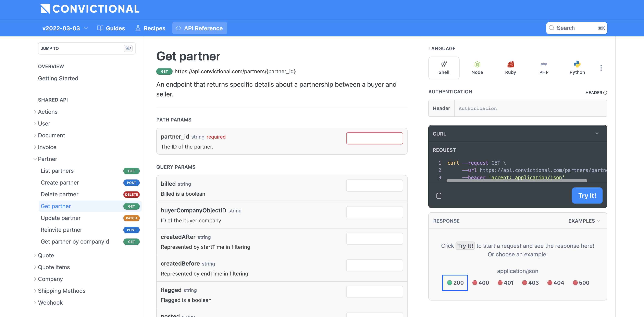
Task: Switch to the Recipes tab
Action: pyautogui.click(x=150, y=28)
